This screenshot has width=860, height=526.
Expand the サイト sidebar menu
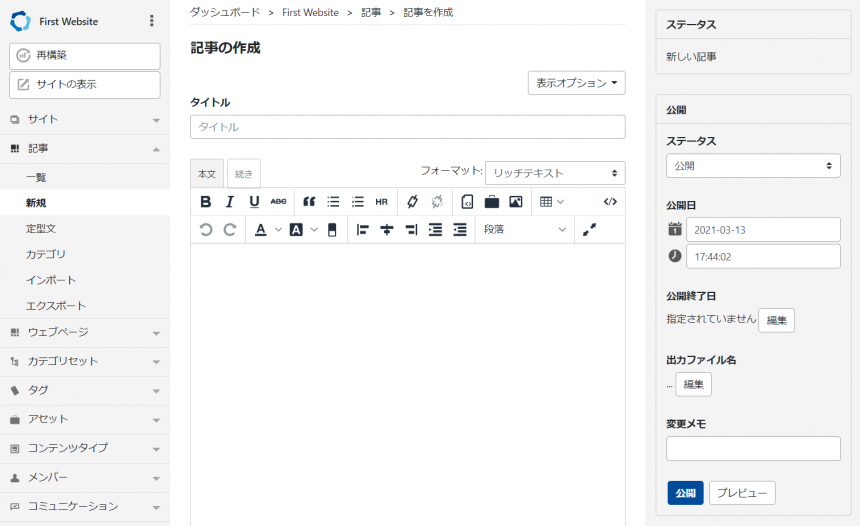pyautogui.click(x=85, y=120)
